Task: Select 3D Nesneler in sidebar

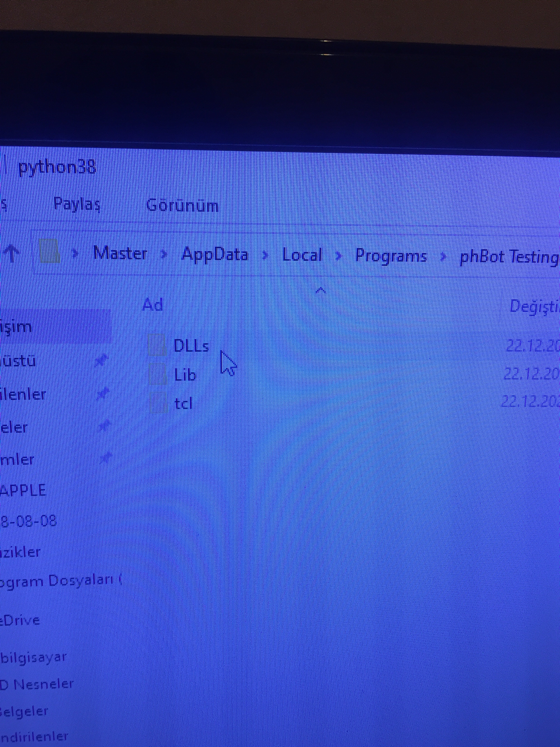Action: [x=36, y=684]
